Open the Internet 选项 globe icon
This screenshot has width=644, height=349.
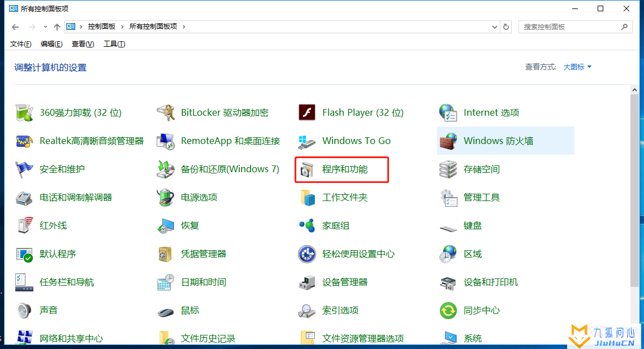[x=448, y=113]
